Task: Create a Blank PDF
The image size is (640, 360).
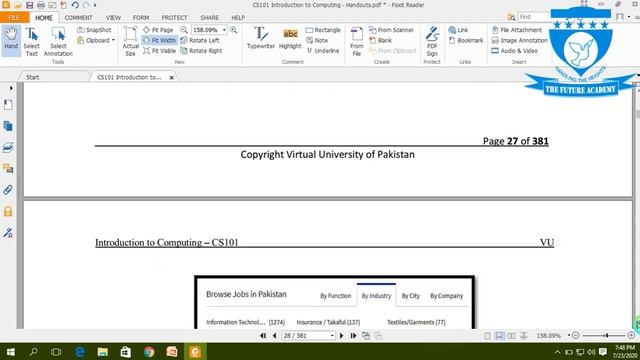Action: 380,40
